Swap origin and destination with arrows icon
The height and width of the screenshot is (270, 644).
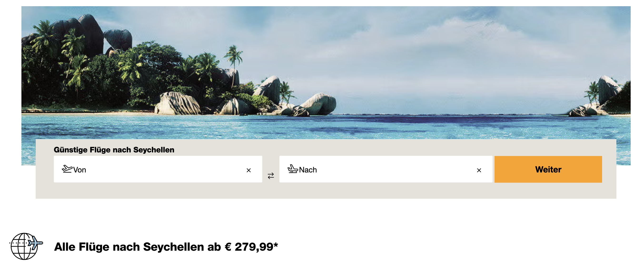271,176
